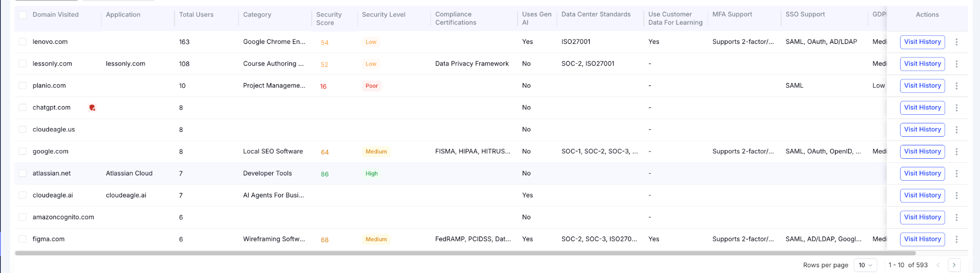Click Visit History for amazoncognito.com

click(x=923, y=217)
